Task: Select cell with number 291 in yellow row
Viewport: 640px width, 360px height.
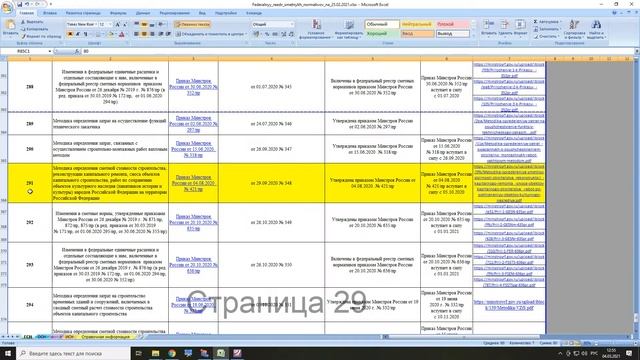Action: [30, 183]
